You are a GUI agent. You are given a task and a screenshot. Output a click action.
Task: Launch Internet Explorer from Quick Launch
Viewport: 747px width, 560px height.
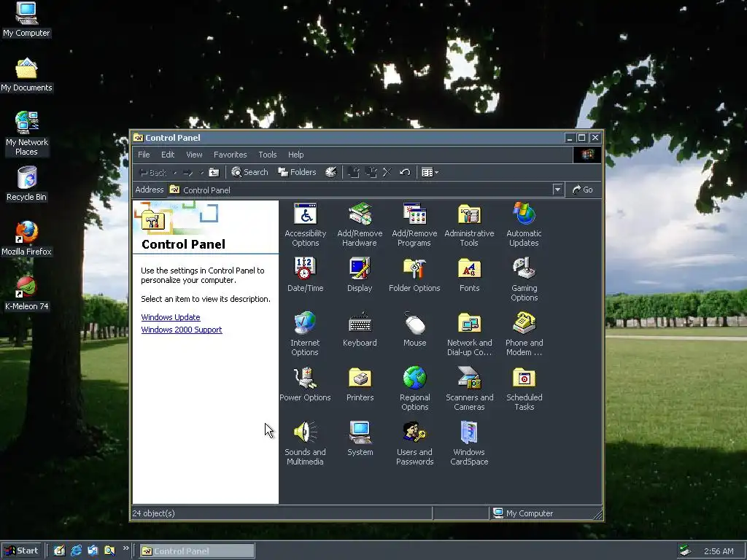(x=76, y=551)
